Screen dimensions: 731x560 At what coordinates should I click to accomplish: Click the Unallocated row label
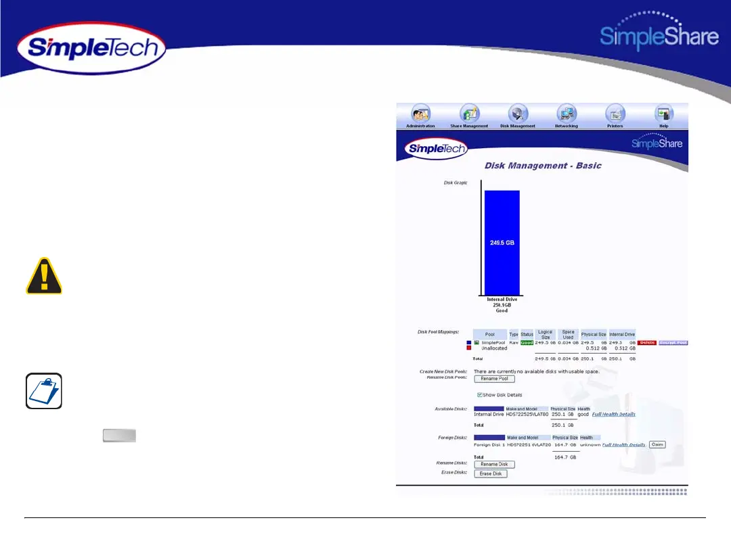pos(494,348)
